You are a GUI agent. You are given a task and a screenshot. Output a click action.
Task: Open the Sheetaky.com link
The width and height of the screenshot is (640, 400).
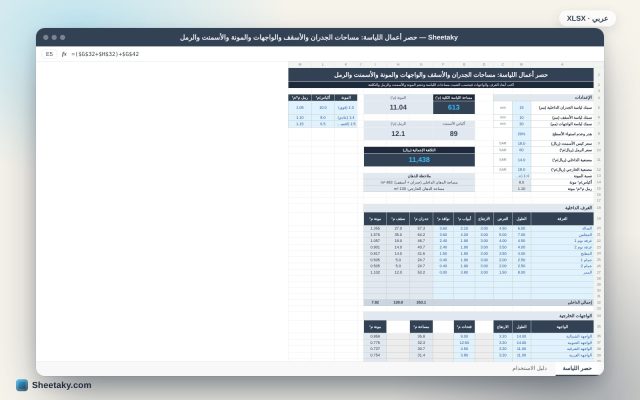(x=62, y=385)
